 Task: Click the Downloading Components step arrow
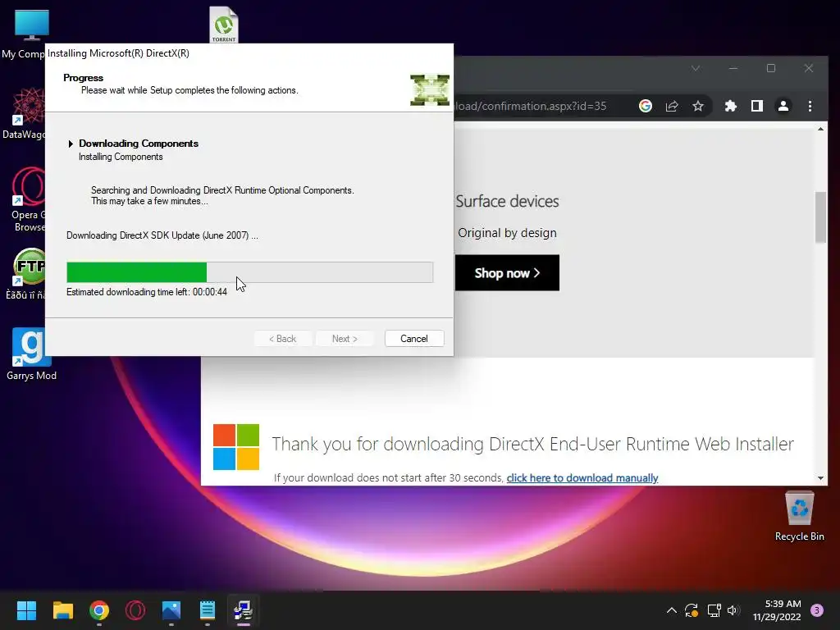coord(71,144)
